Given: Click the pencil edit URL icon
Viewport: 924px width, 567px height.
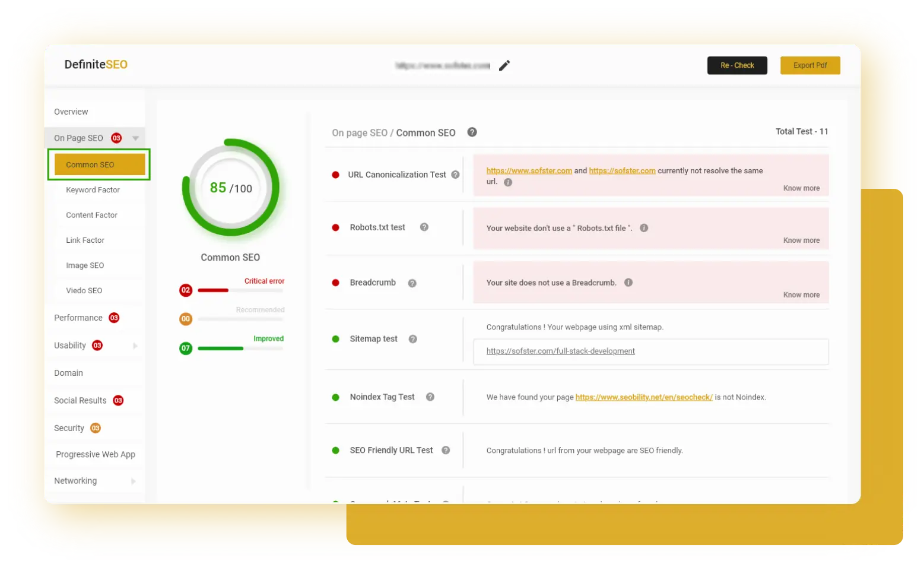Looking at the screenshot, I should pyautogui.click(x=504, y=65).
